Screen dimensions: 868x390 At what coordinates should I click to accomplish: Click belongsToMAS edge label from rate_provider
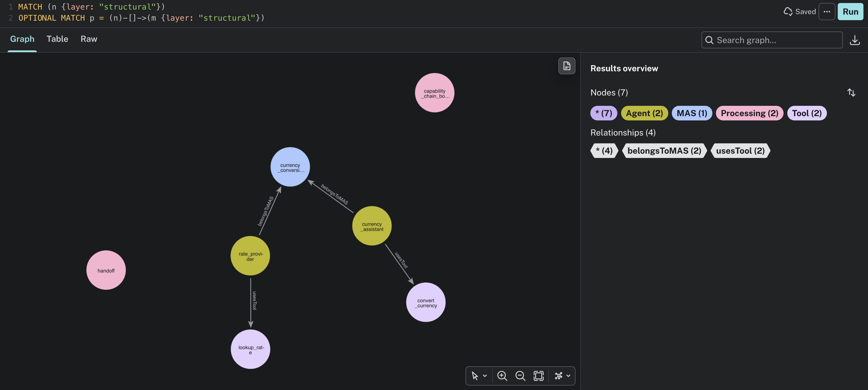[x=266, y=211]
